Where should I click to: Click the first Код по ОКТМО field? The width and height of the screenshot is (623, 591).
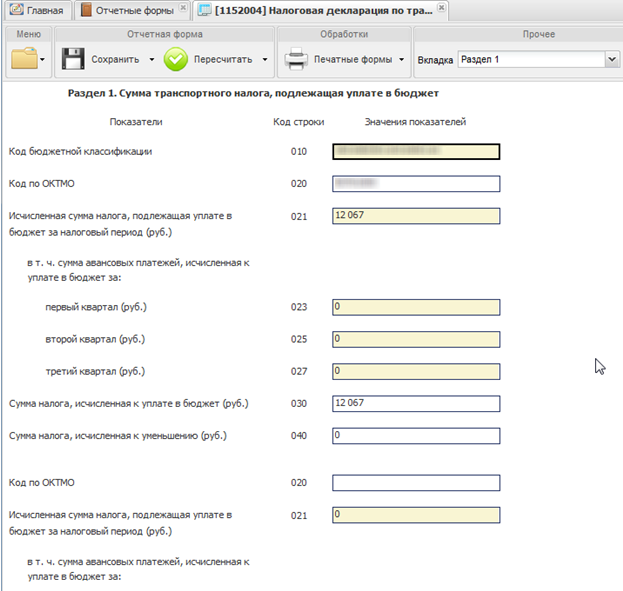416,184
